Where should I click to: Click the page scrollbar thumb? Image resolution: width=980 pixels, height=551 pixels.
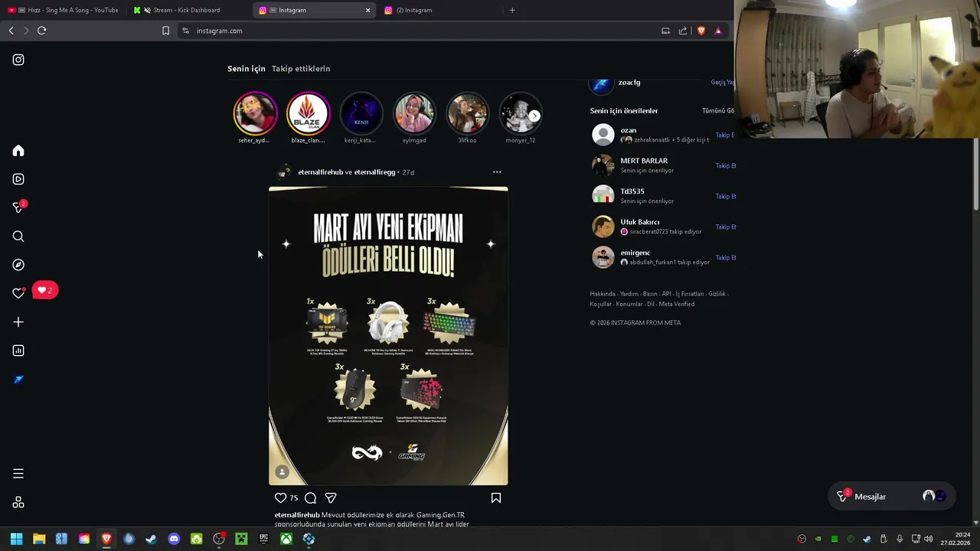pyautogui.click(x=975, y=174)
